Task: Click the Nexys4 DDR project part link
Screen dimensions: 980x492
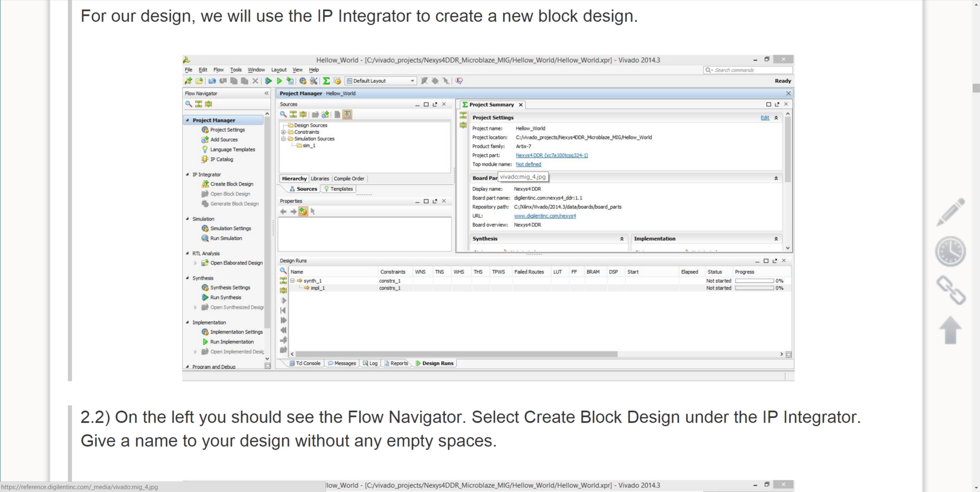Action: [552, 155]
